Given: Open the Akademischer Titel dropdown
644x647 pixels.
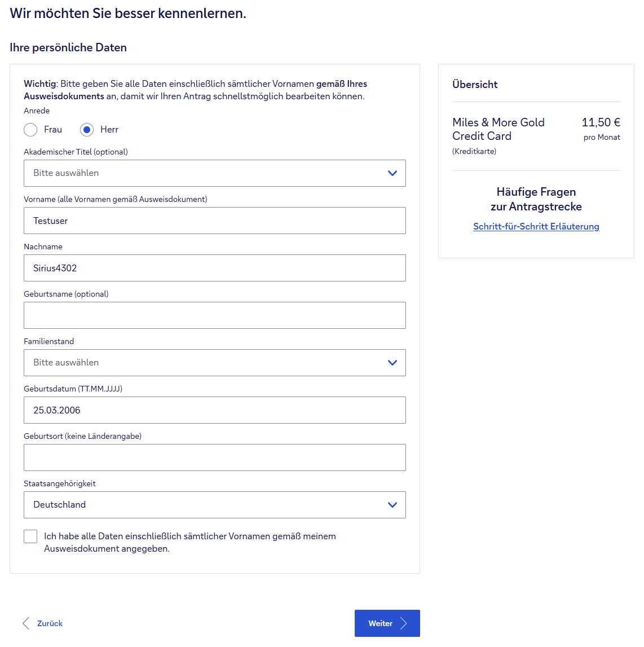Looking at the screenshot, I should (214, 173).
